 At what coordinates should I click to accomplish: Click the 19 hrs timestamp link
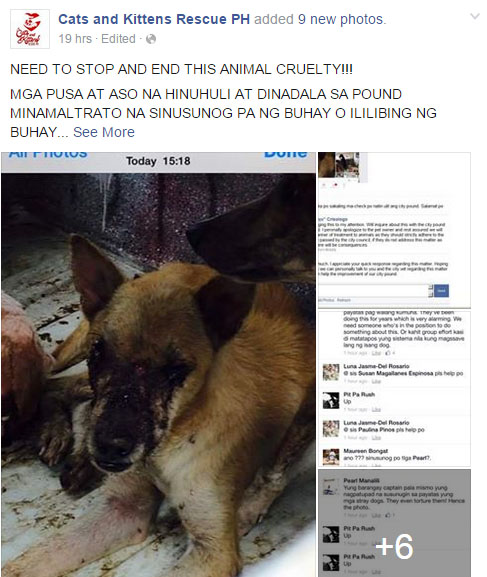75,39
